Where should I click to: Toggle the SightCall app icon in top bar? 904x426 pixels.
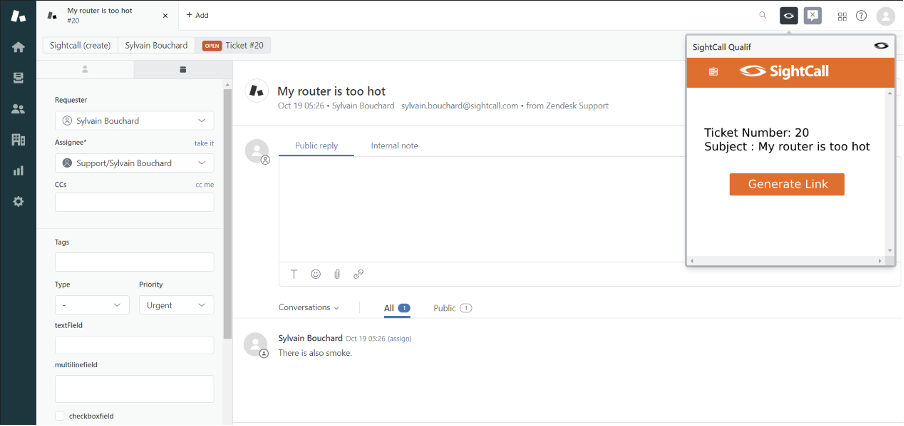point(789,16)
